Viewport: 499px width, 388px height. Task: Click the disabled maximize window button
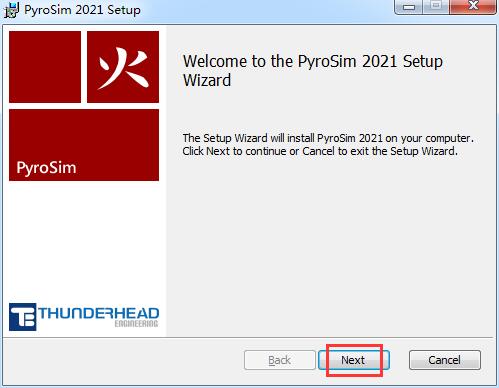(x=436, y=7)
